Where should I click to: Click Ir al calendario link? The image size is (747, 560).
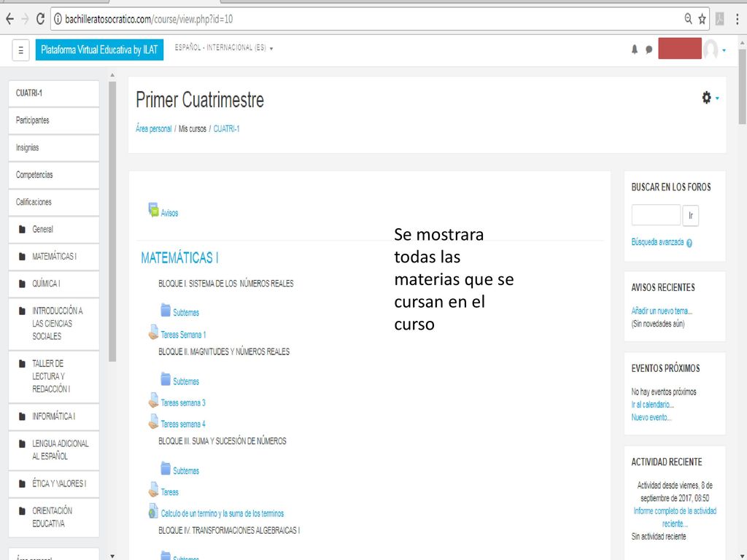click(x=653, y=405)
